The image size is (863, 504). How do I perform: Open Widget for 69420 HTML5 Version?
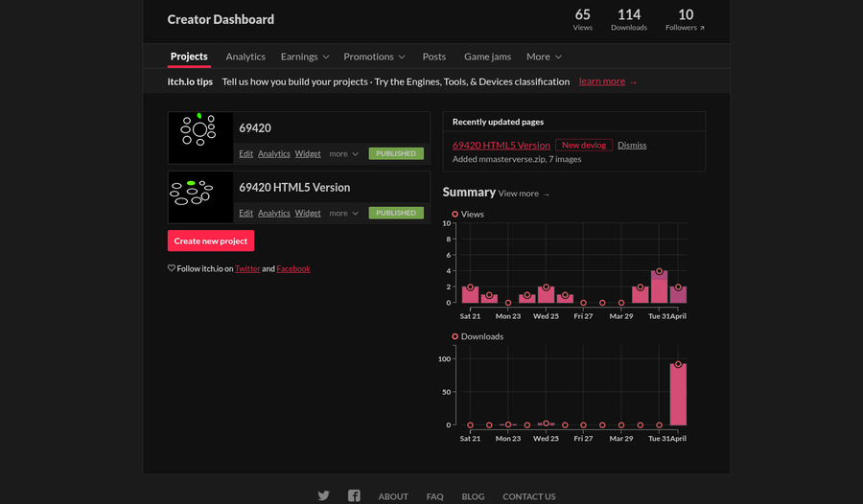click(308, 214)
